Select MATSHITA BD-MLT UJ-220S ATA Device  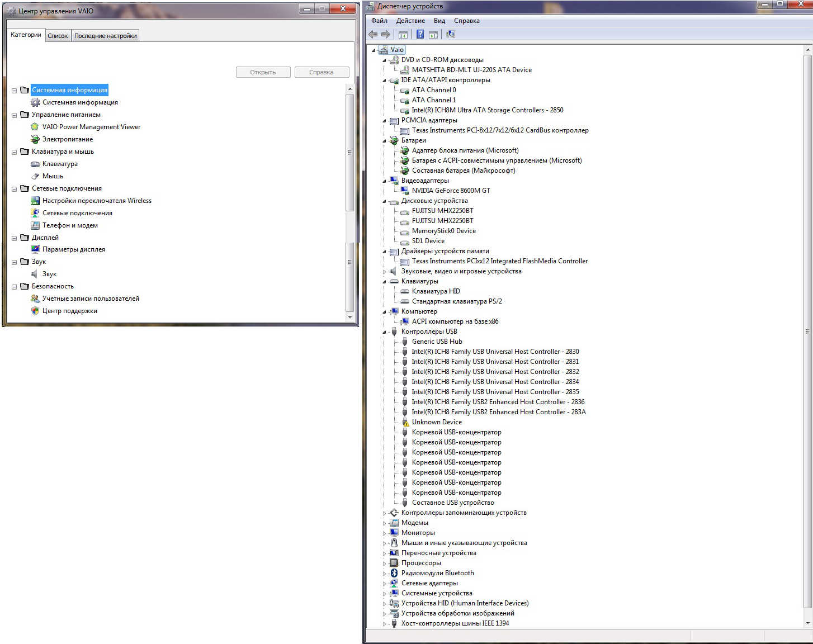(x=471, y=70)
